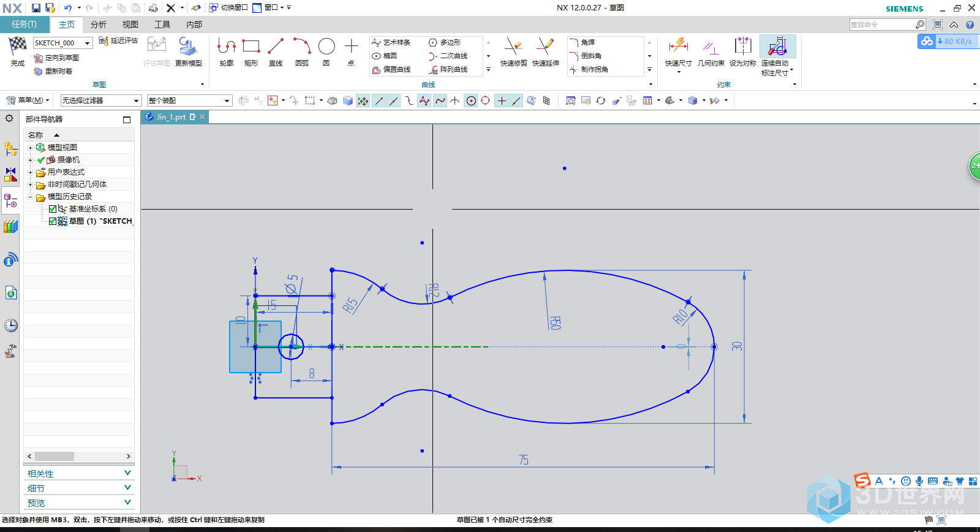Toggle the snap end point option
This screenshot has height=532, width=980.
[x=379, y=101]
